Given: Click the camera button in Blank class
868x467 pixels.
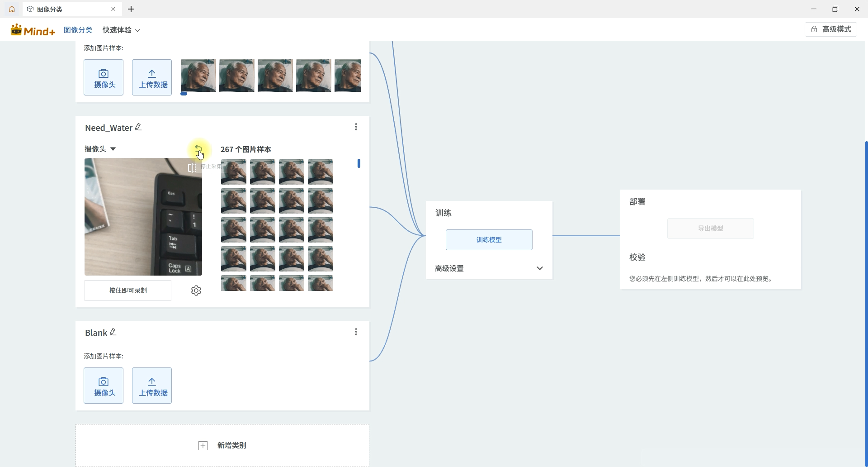Looking at the screenshot, I should coord(104,386).
